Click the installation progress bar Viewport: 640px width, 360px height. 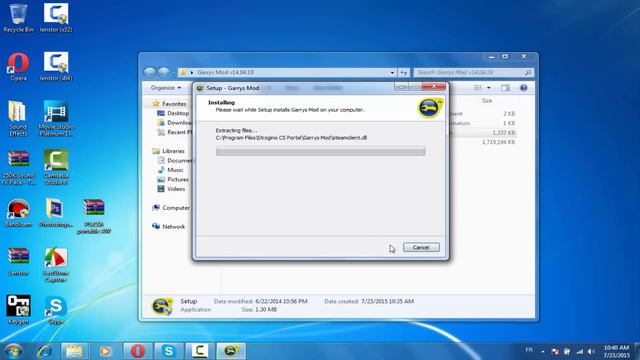point(320,151)
